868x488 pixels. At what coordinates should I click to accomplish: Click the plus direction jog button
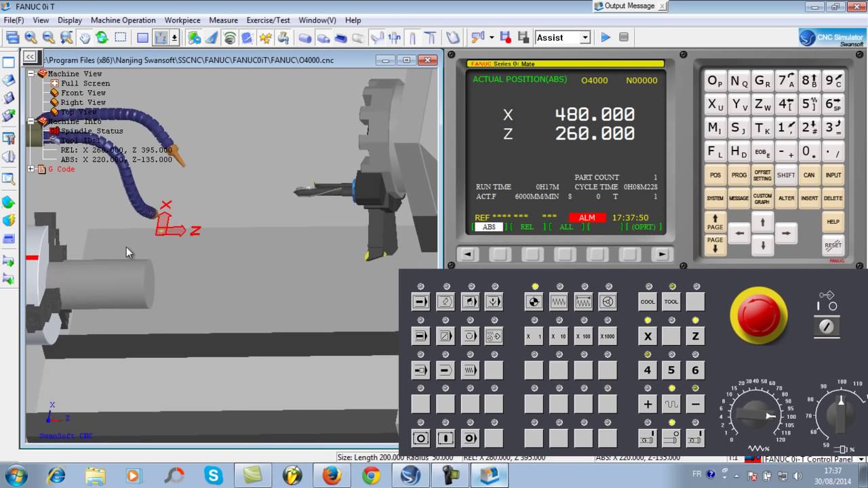[648, 404]
